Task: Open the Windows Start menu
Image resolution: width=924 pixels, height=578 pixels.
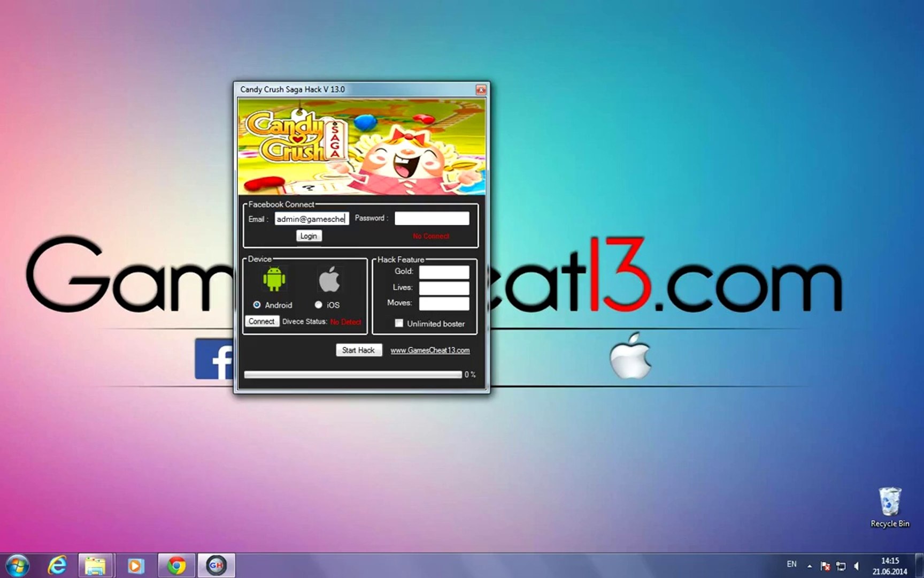Action: [x=17, y=566]
